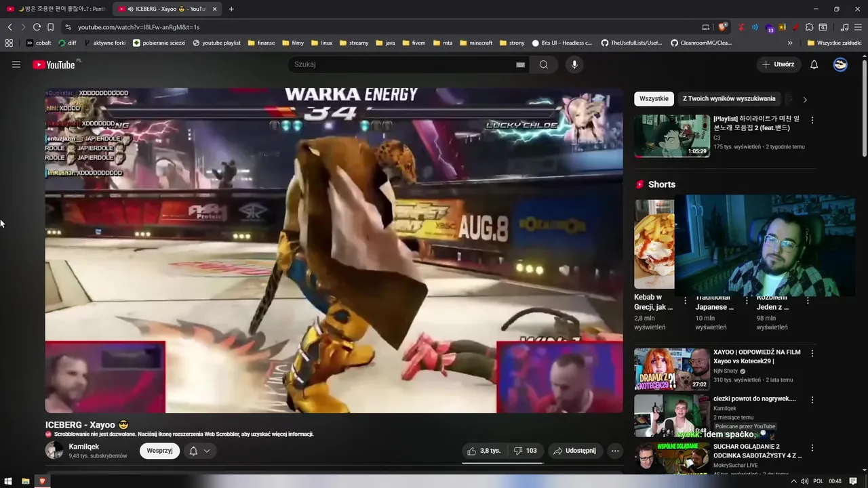Viewport: 868px width, 488px height.
Task: Open a new browser tab
Action: 231,9
